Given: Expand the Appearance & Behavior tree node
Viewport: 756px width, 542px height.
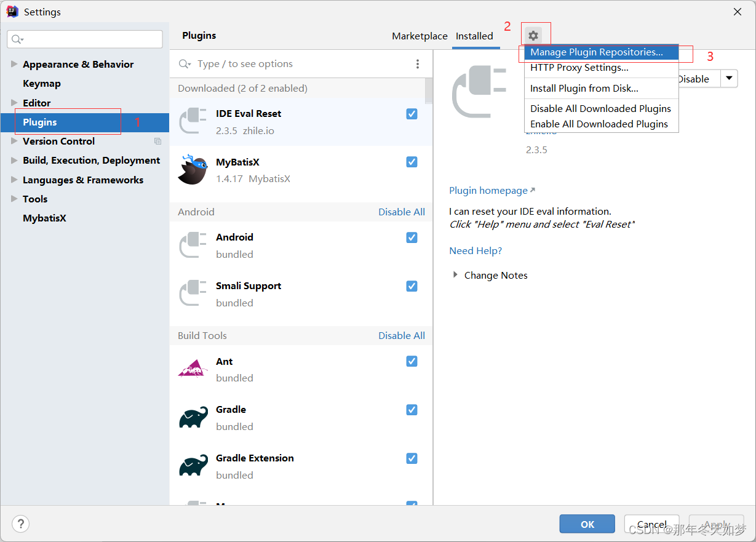Looking at the screenshot, I should (x=14, y=64).
